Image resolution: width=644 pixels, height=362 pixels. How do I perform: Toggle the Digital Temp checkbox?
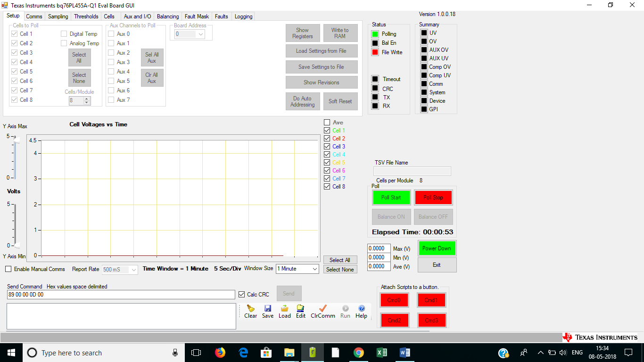(x=64, y=34)
